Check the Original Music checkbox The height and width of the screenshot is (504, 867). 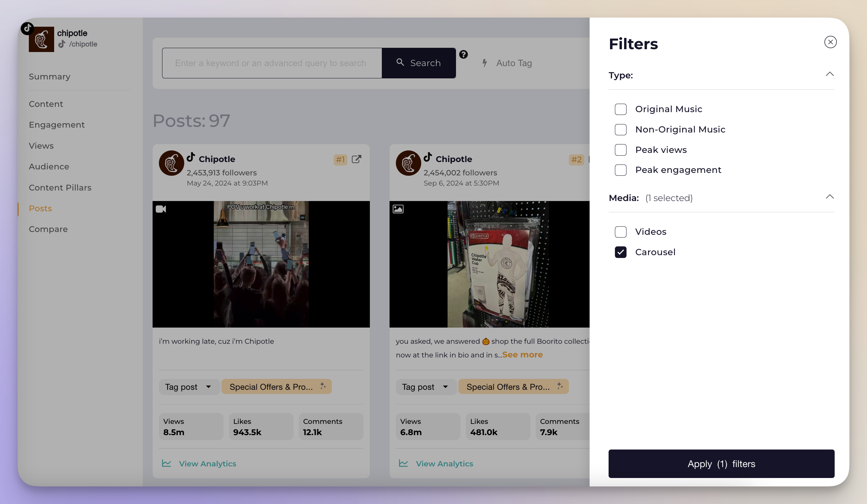(x=621, y=109)
